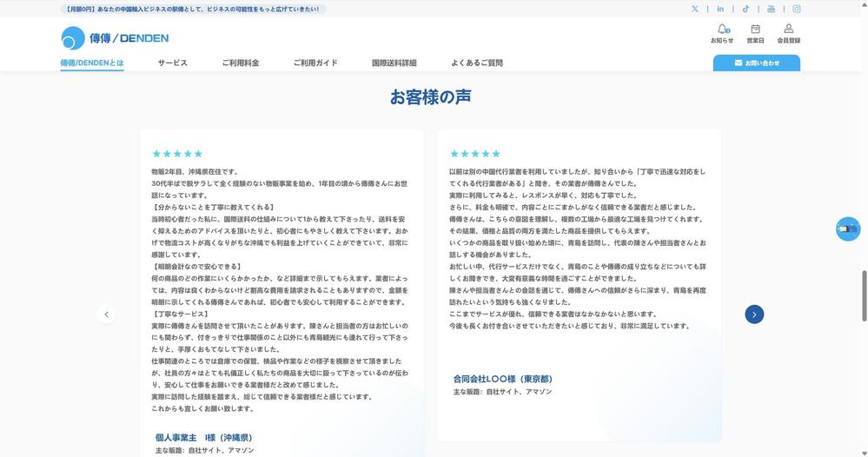Show next customer review with right arrow
Viewport: 868px width, 457px height.
tap(754, 315)
